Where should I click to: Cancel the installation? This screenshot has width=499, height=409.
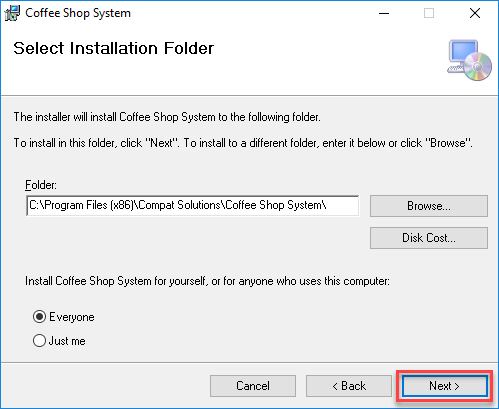[x=253, y=386]
